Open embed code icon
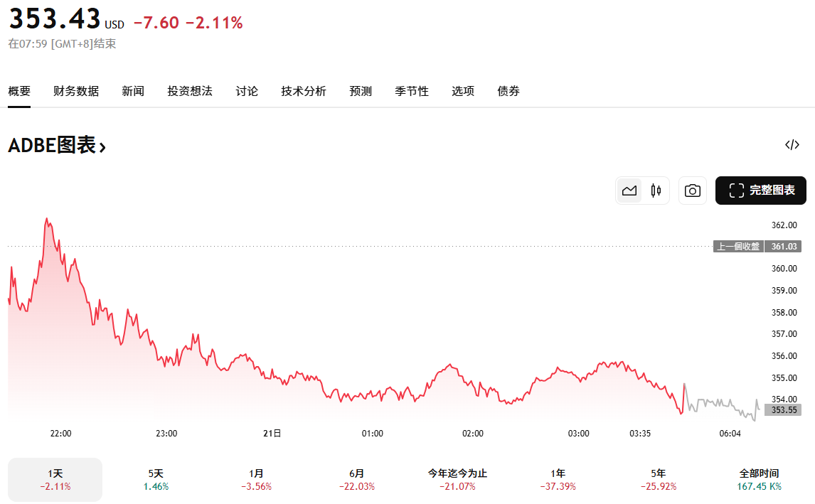 coord(792,145)
